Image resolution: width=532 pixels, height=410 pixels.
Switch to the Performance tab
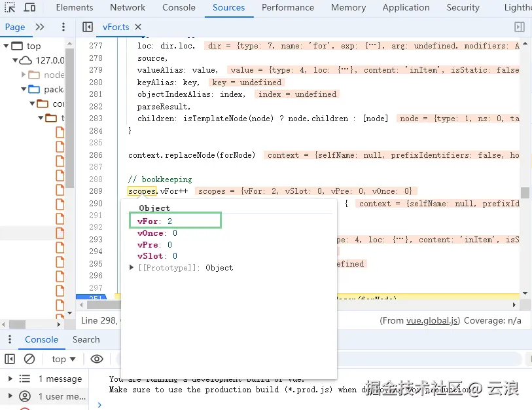pyautogui.click(x=288, y=7)
